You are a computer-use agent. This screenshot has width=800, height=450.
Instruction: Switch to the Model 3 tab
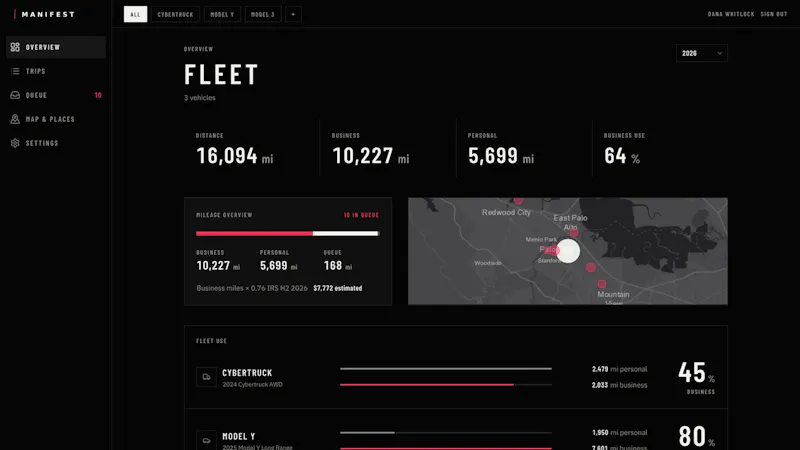coord(263,14)
